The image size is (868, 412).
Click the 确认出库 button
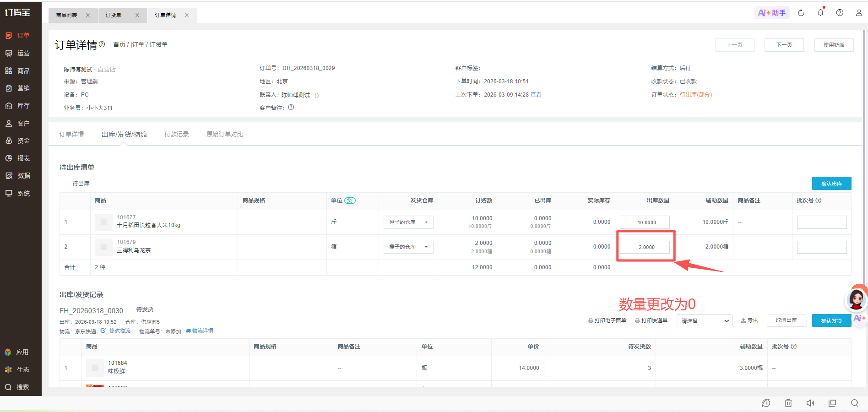[832, 184]
